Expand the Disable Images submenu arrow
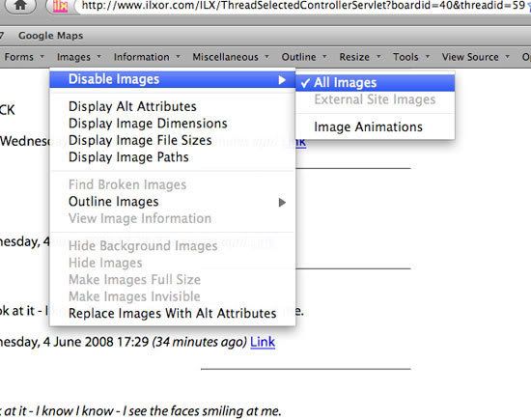Image resolution: width=531 pixels, height=420 pixels. [x=282, y=80]
